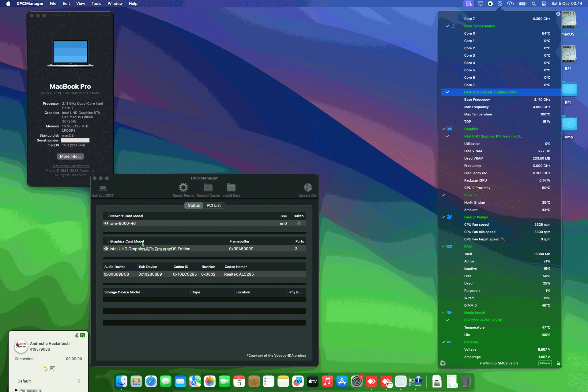Close the HWMonitorSMC2 popover
This screenshot has height=392, width=588.
tap(558, 14)
